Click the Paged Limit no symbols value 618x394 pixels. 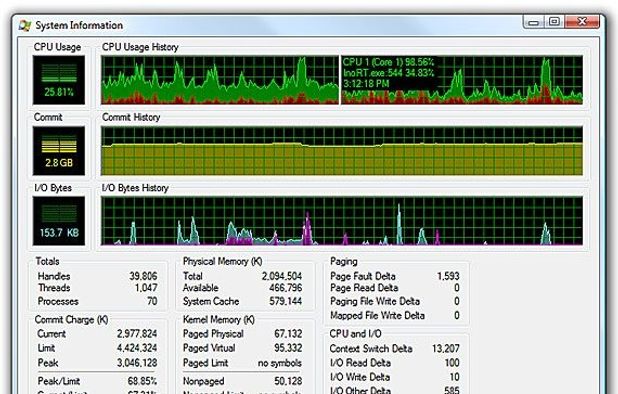[x=280, y=363]
